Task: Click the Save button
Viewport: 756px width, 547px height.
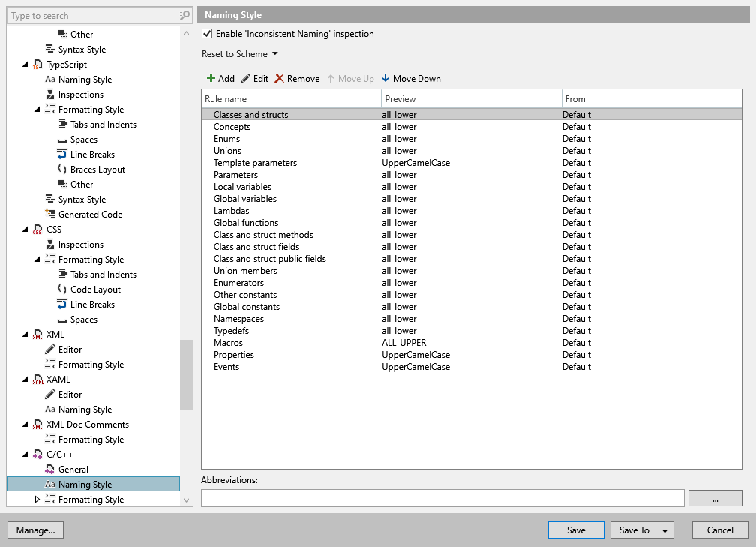Action: pyautogui.click(x=575, y=530)
